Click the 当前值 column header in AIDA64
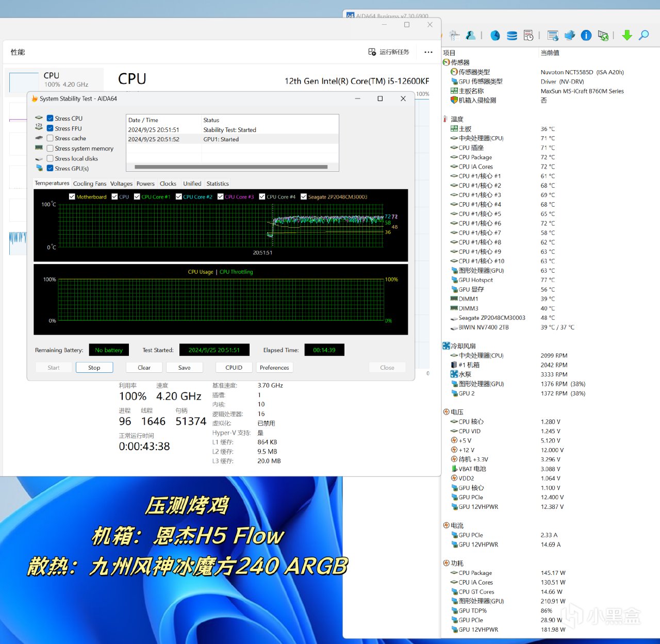Screen dimensions: 660x644 coord(550,53)
